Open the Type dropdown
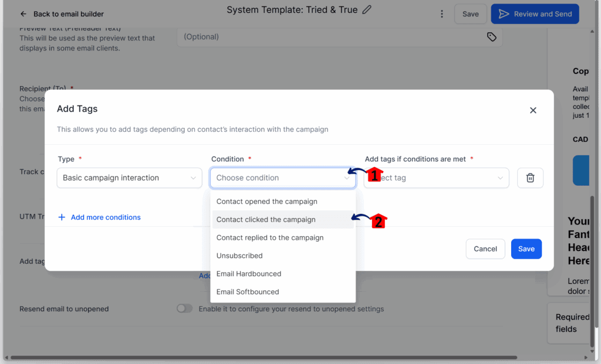 click(129, 178)
